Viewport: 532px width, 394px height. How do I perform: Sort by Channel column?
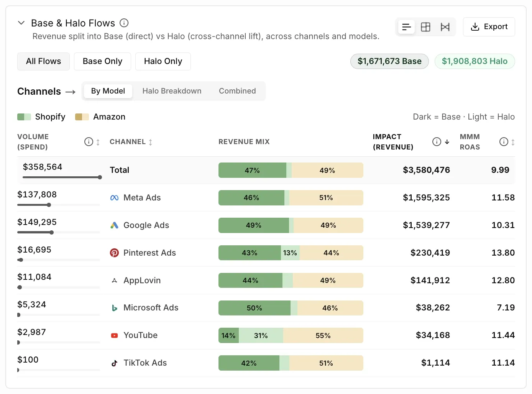click(x=151, y=142)
